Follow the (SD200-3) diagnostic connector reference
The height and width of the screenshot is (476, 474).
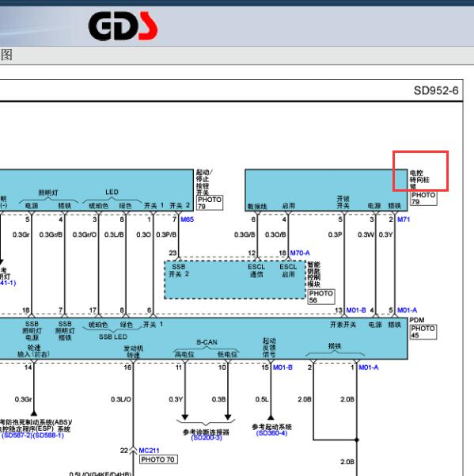coord(207,437)
